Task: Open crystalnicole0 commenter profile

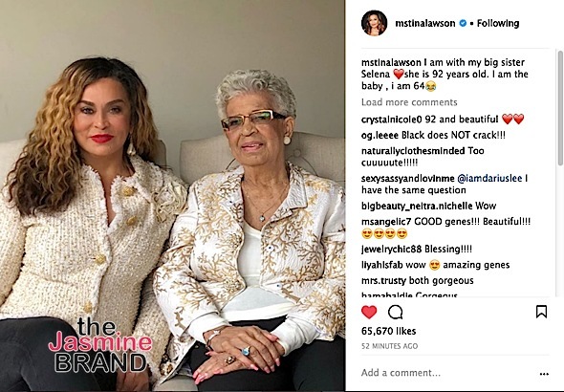Action: tap(392, 120)
